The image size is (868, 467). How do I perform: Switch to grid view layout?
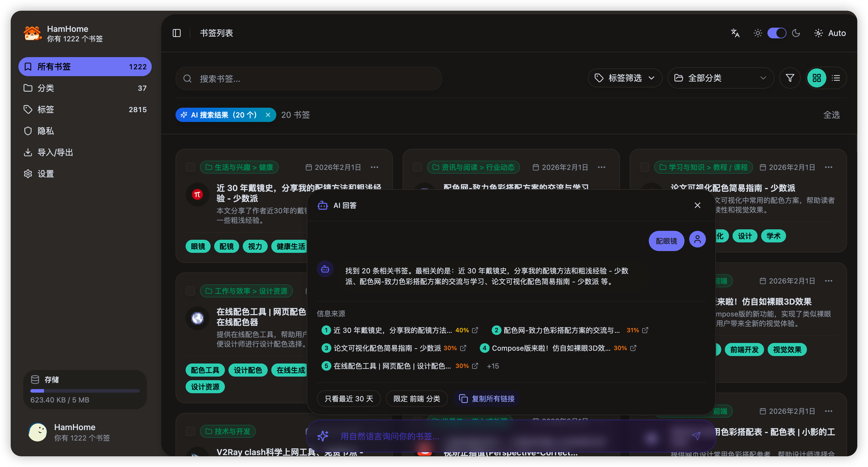pyautogui.click(x=817, y=78)
